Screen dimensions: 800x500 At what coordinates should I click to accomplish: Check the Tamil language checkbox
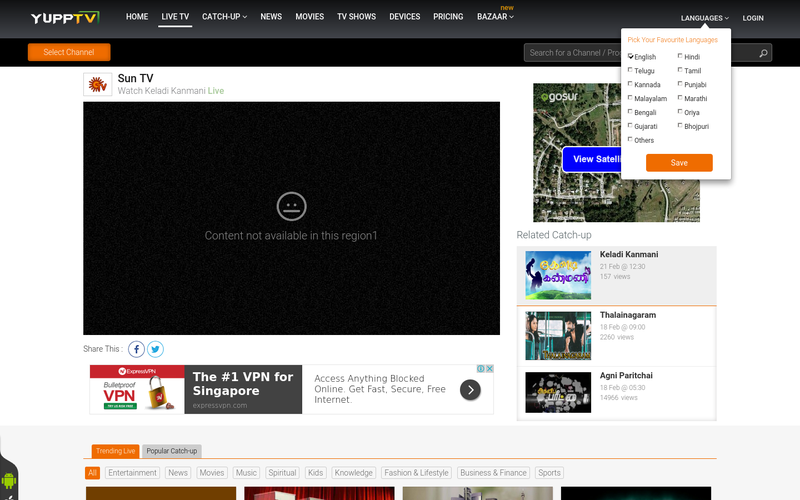680,70
